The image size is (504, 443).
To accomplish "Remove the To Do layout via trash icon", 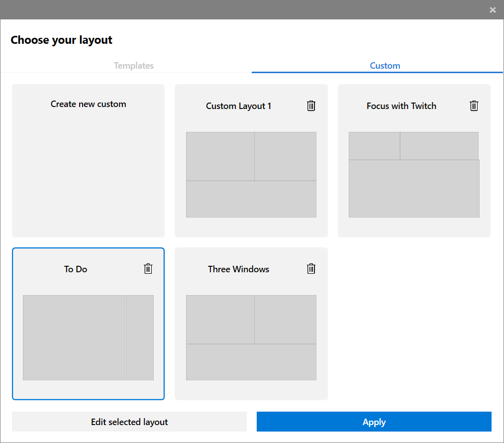I will pyautogui.click(x=148, y=269).
